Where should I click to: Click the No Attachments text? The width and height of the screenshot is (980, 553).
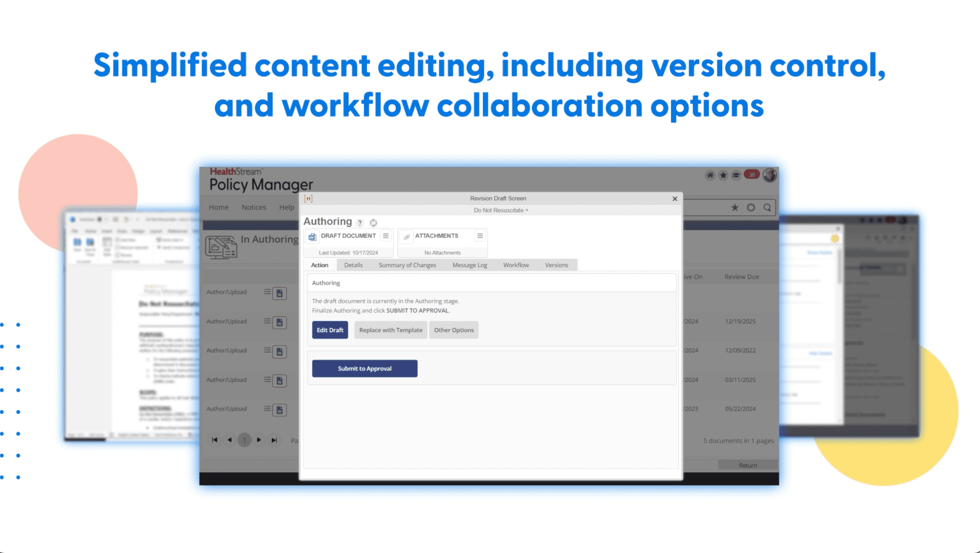442,253
